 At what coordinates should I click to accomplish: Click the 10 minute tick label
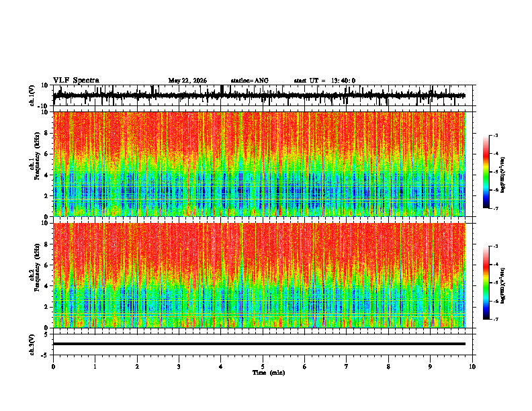(472, 367)
